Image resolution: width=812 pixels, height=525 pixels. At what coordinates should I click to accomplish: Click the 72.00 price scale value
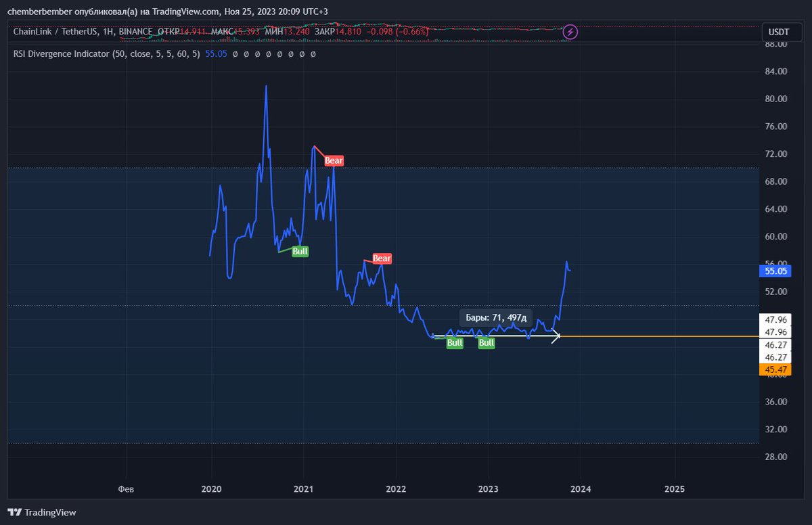[775, 154]
